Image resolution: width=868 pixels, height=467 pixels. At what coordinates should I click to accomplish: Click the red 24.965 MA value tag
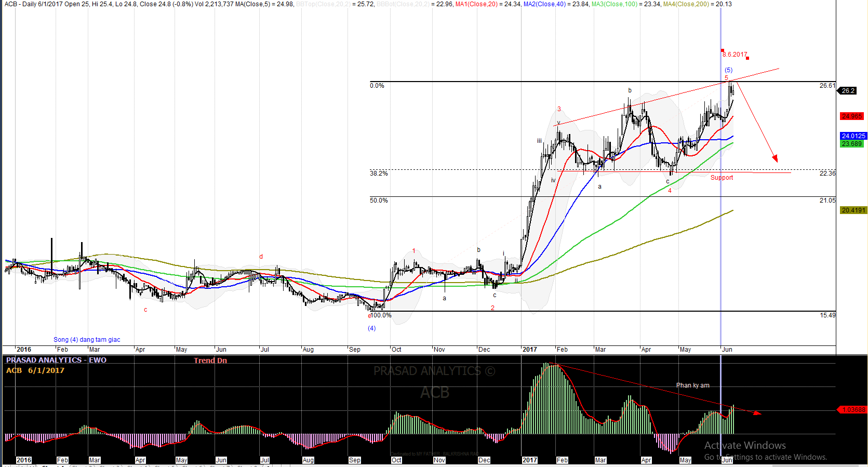(x=852, y=116)
